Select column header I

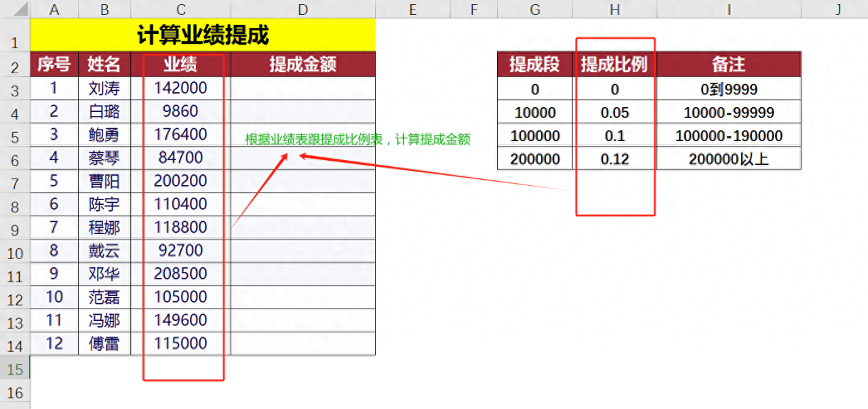[729, 9]
